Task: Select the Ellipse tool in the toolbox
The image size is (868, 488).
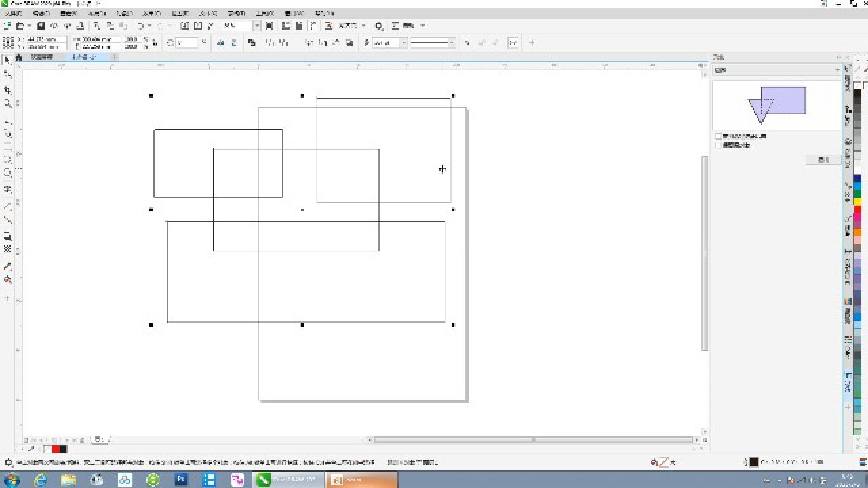Action: [x=8, y=174]
